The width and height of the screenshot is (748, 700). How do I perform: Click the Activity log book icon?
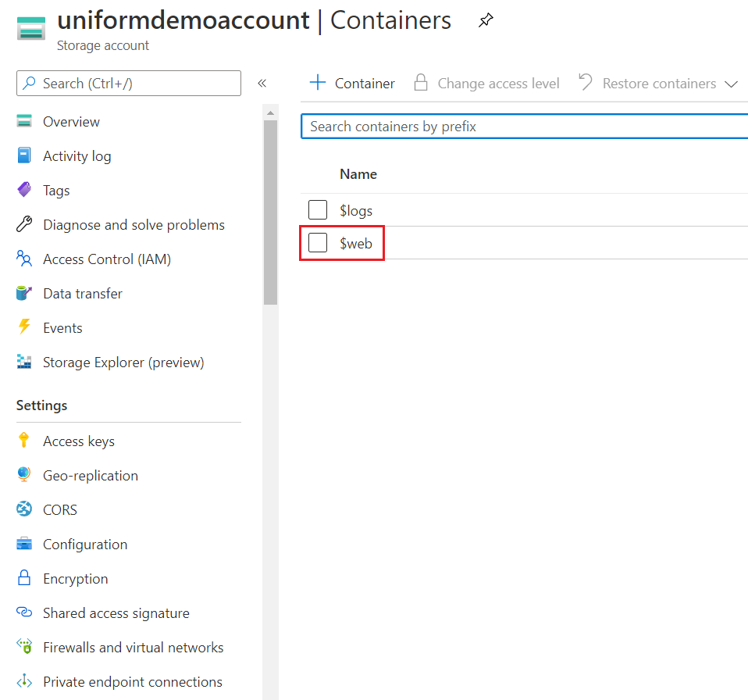click(24, 155)
